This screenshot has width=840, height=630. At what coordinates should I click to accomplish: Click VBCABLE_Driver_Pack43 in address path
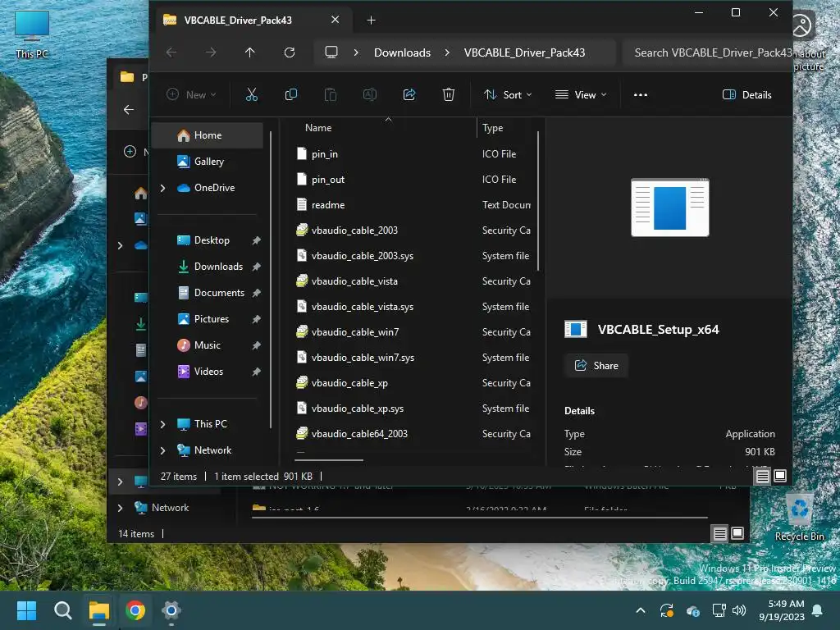click(x=524, y=52)
